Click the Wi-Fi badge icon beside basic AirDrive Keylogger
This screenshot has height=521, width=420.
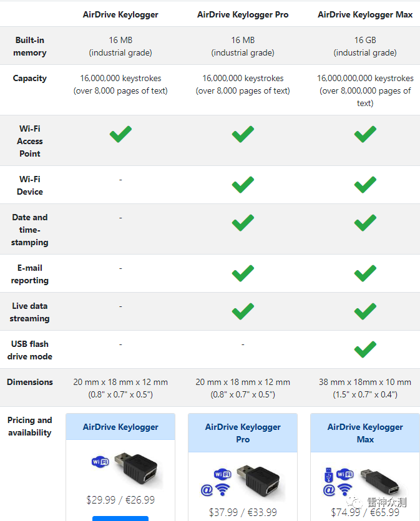(x=100, y=462)
